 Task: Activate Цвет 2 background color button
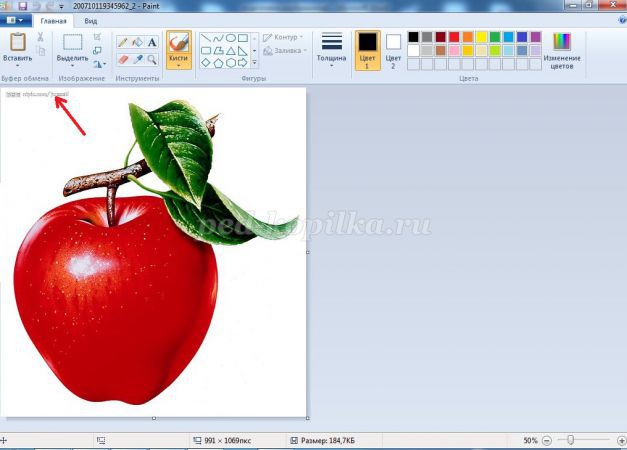(x=393, y=50)
